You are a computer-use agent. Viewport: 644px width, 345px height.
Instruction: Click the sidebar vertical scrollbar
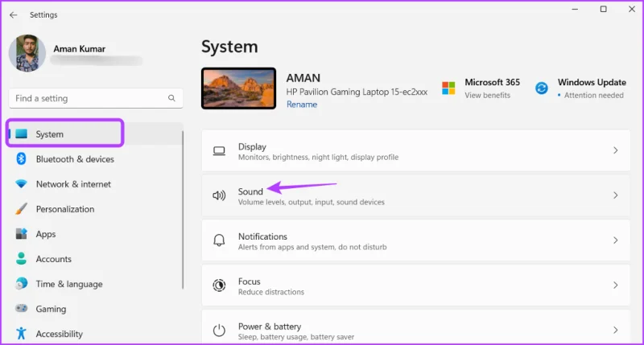click(183, 210)
